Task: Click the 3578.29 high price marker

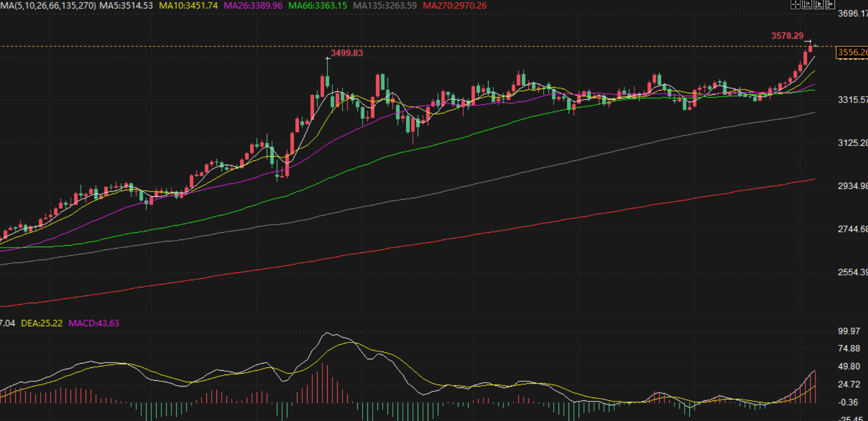Action: pos(787,36)
